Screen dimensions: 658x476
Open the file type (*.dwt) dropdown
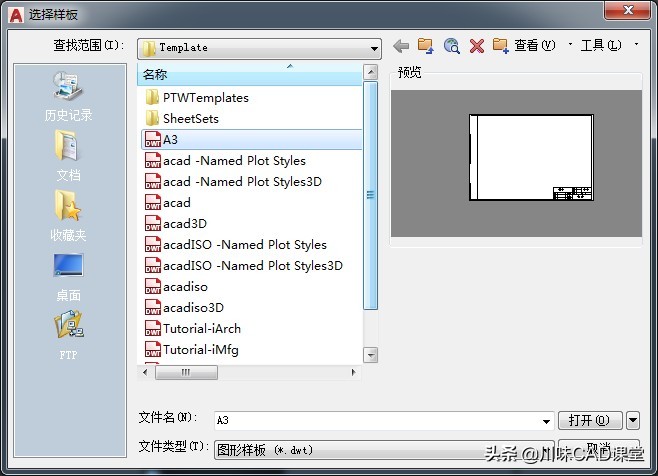point(384,450)
